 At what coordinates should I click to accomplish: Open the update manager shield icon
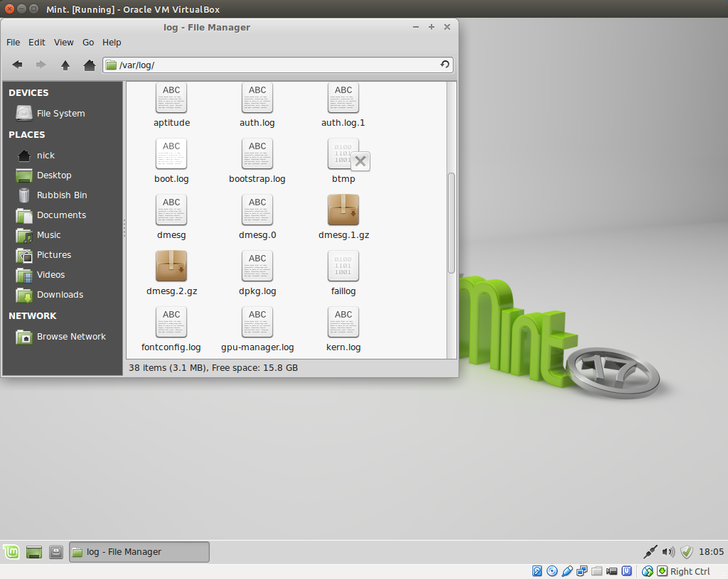point(687,551)
